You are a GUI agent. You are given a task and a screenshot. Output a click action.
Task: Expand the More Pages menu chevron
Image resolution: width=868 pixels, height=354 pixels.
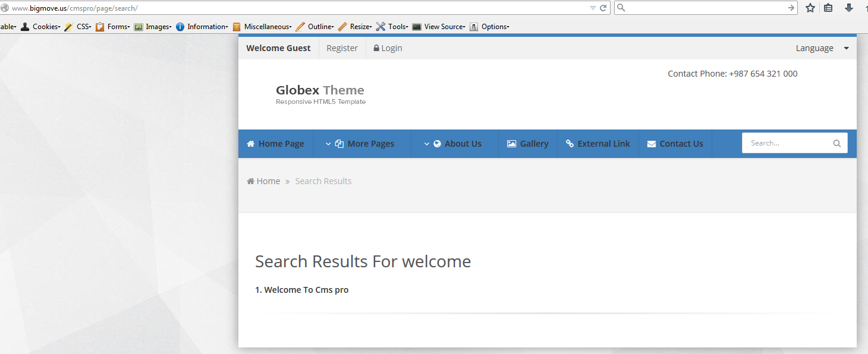[328, 144]
